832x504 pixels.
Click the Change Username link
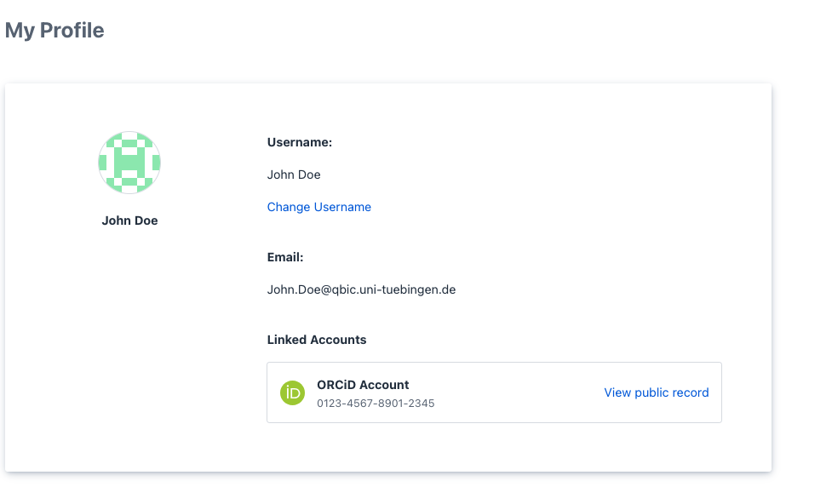(x=318, y=207)
